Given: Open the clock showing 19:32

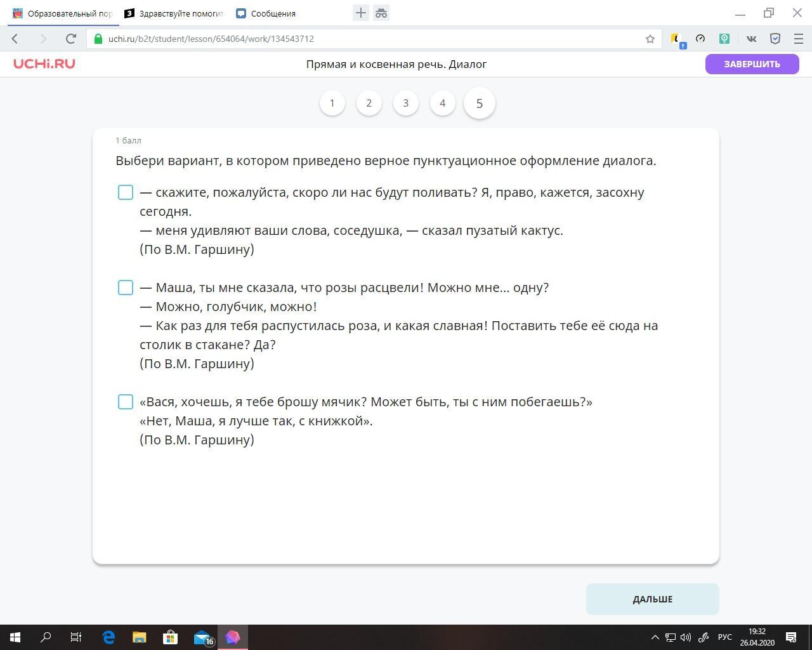Looking at the screenshot, I should [x=757, y=637].
